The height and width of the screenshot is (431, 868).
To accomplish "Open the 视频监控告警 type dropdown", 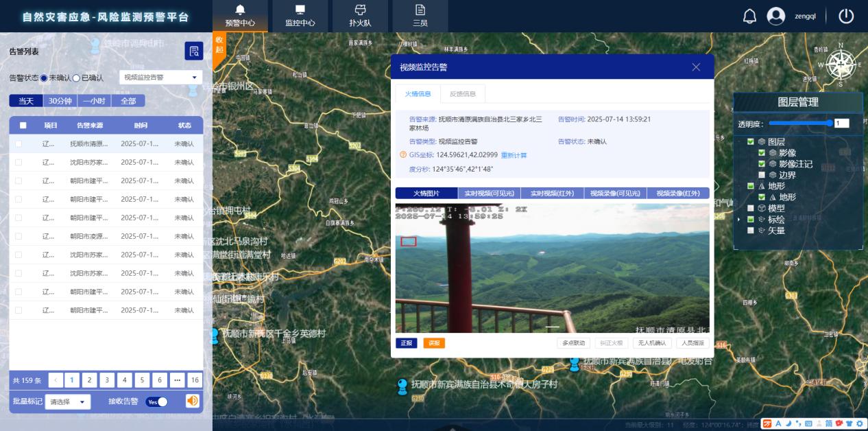I will pos(160,78).
